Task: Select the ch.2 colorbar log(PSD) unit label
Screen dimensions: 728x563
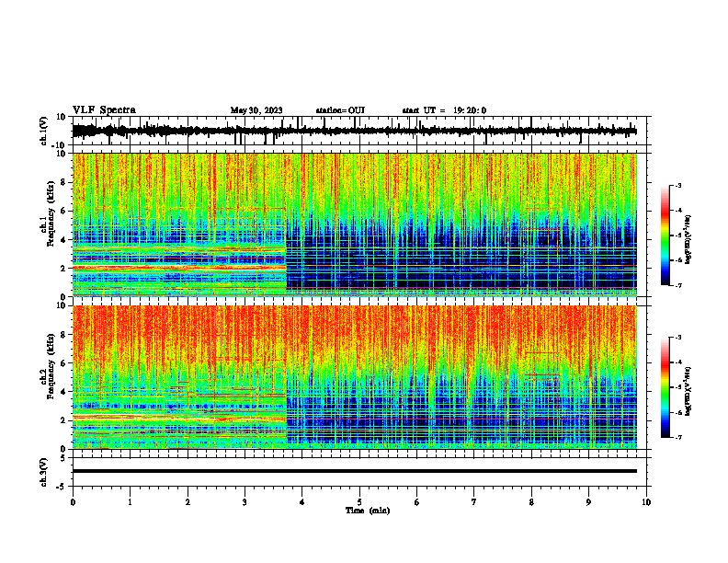Action: (688, 391)
